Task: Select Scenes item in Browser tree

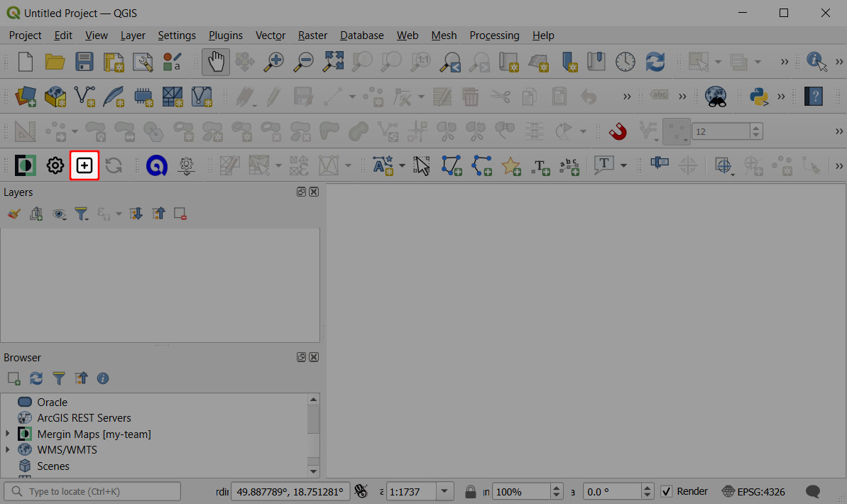Action: [53, 466]
